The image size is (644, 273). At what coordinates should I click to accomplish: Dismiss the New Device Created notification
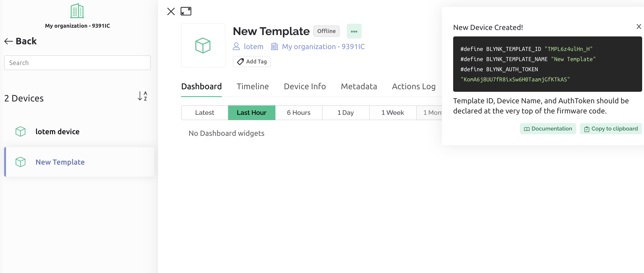pos(638,27)
